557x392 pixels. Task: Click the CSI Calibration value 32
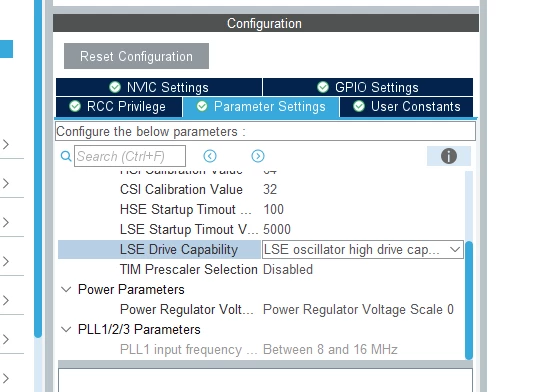(x=270, y=189)
